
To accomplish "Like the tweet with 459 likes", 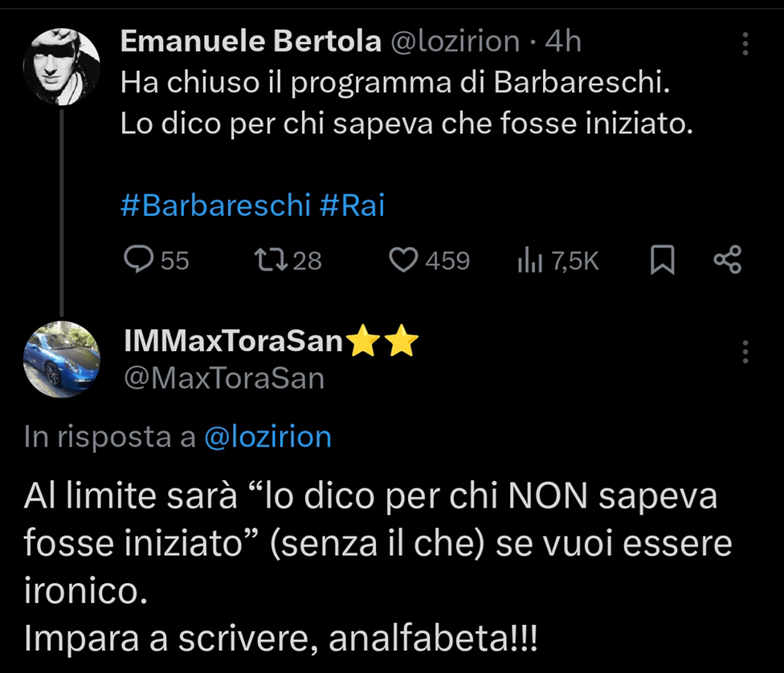I will pyautogui.click(x=404, y=259).
